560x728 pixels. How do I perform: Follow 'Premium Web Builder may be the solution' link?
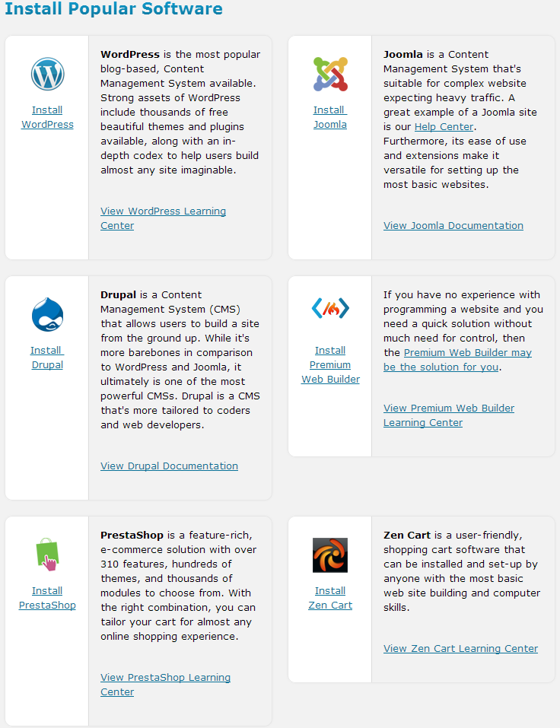(467, 353)
